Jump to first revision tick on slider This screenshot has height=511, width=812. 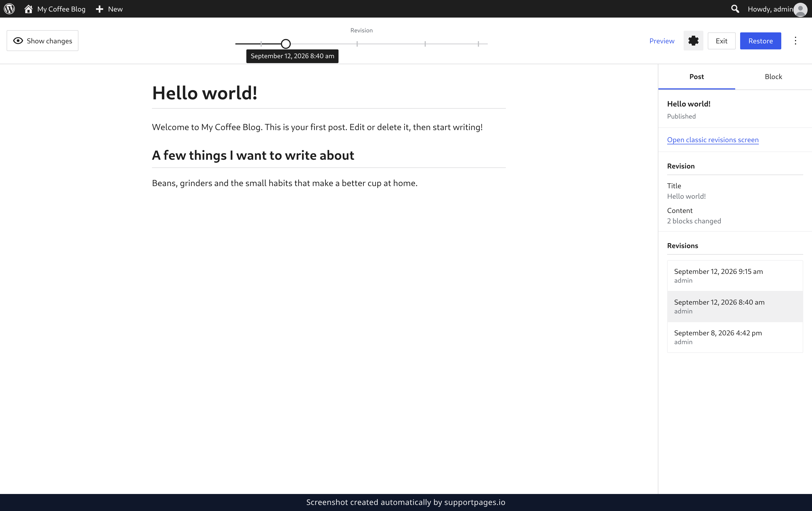pos(261,44)
